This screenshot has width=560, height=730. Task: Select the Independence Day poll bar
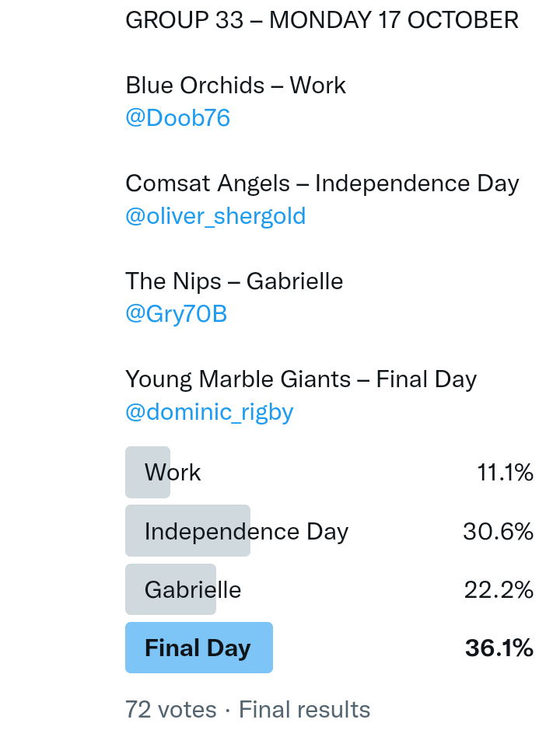coord(188,532)
